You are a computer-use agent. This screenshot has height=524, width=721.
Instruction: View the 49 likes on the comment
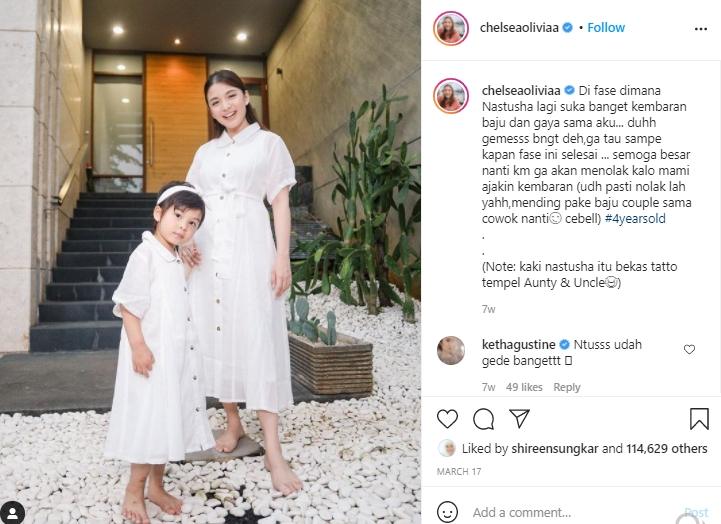pos(524,387)
